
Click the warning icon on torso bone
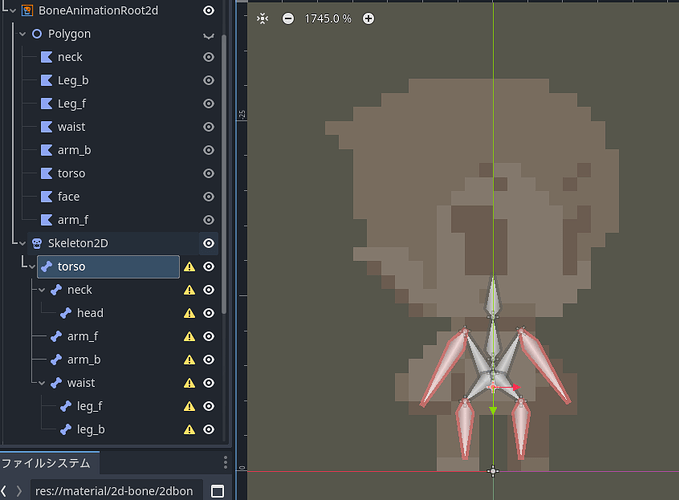[x=189, y=267]
